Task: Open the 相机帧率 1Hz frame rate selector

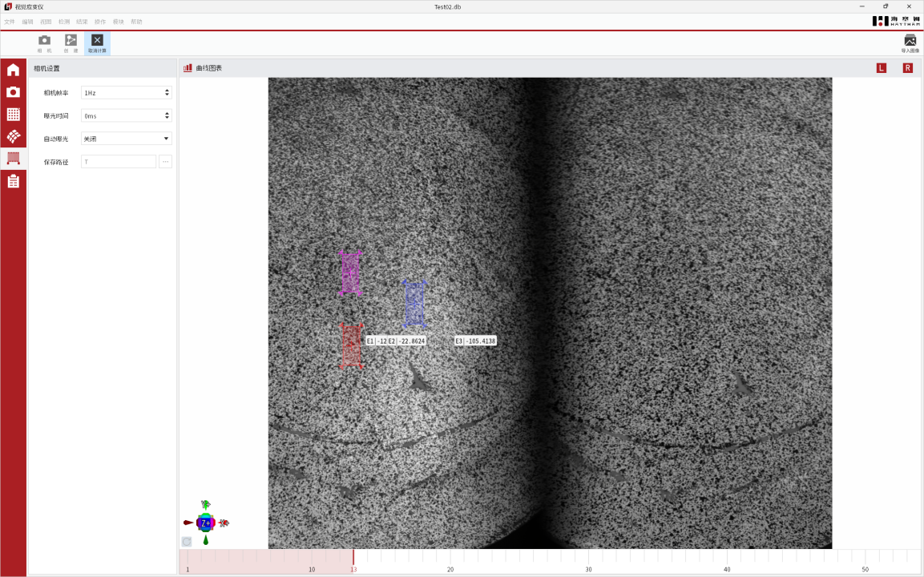Action: (x=126, y=93)
